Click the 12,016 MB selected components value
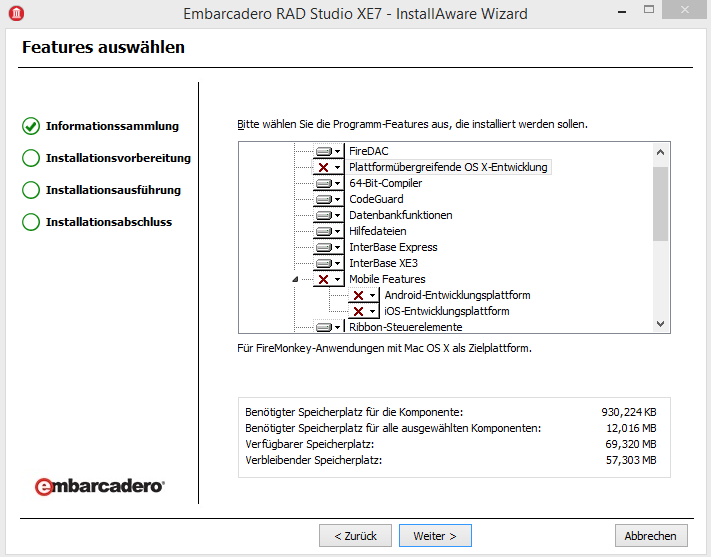711x557 pixels. click(632, 428)
